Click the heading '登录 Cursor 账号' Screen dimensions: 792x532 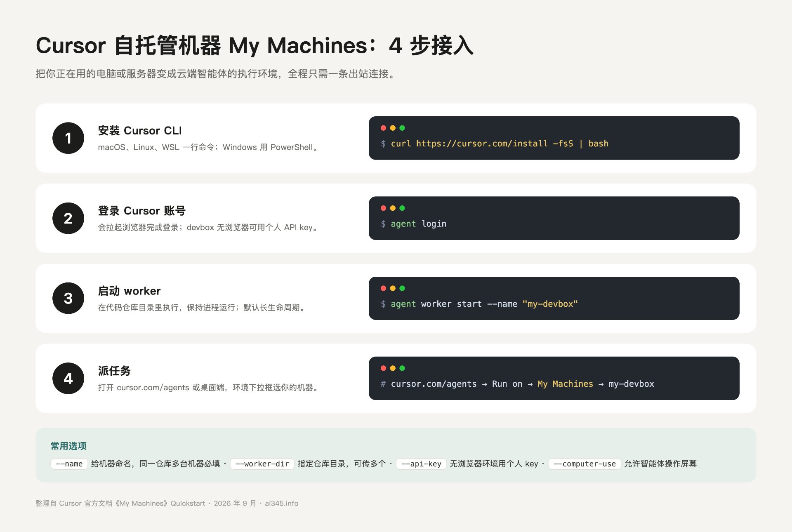141,211
